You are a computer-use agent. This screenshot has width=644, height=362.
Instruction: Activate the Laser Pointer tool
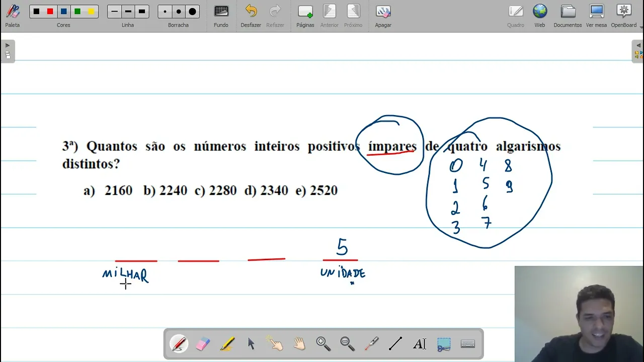pos(371,344)
